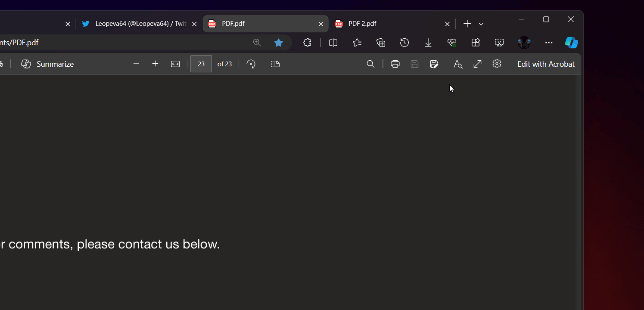
Task: Open find in PDF search
Action: pos(370,64)
